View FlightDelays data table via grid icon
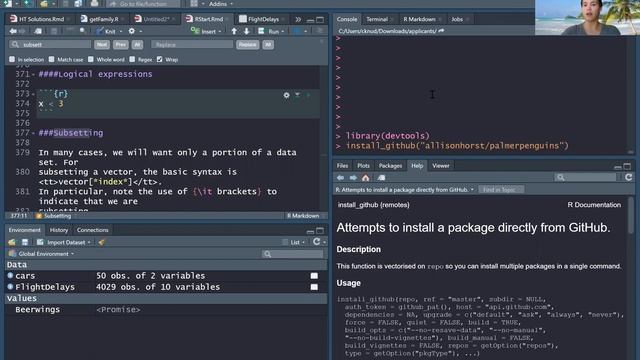The image size is (640, 360). click(x=314, y=287)
